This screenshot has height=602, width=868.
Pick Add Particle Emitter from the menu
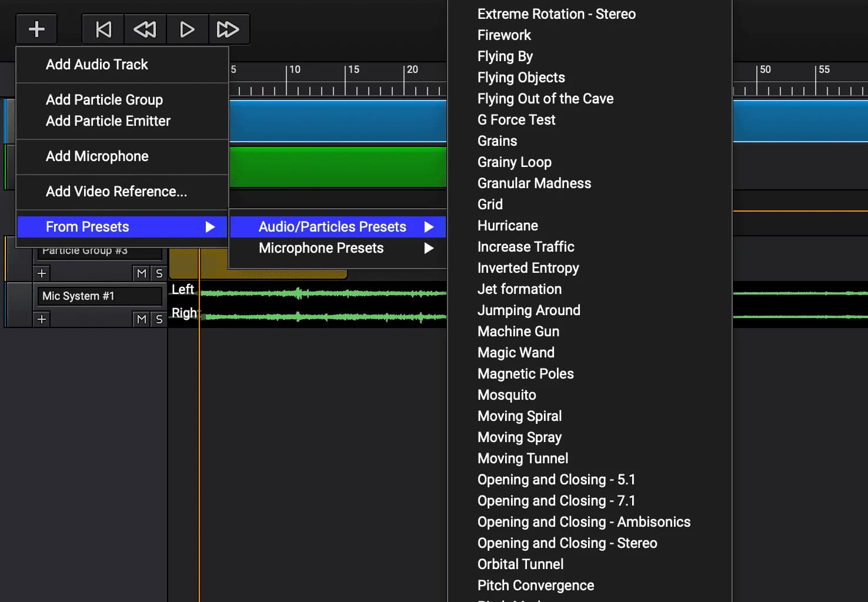108,121
